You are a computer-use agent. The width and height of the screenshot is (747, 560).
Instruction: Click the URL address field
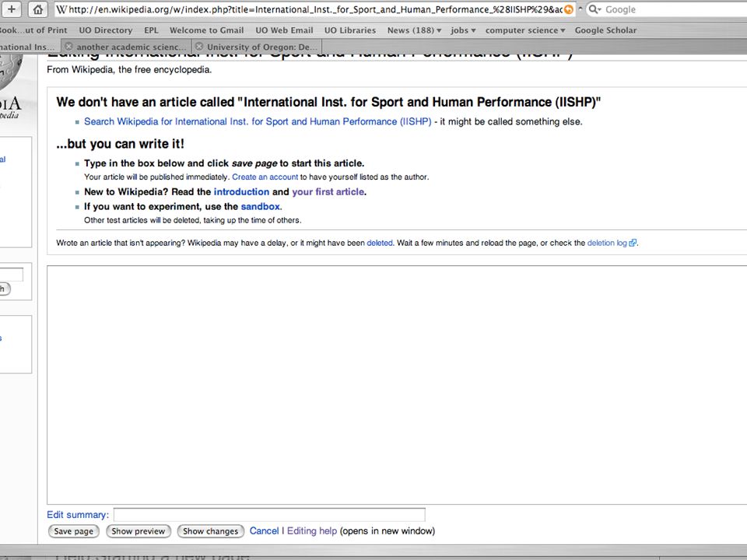click(x=314, y=9)
